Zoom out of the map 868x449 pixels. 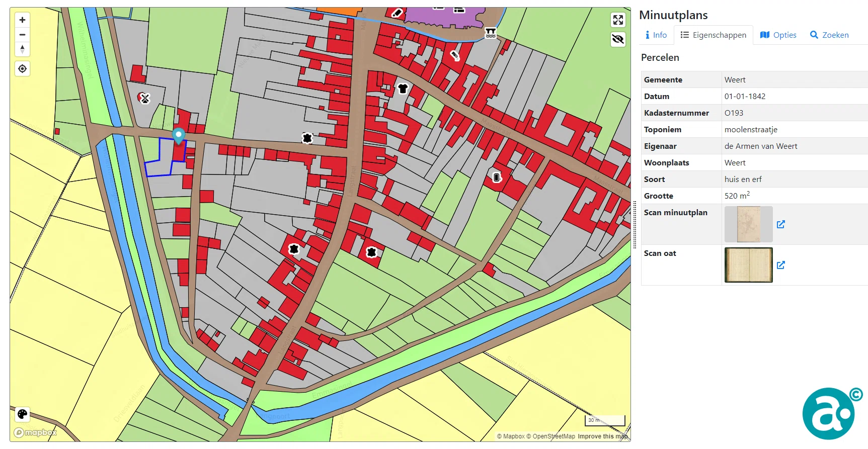tap(22, 35)
